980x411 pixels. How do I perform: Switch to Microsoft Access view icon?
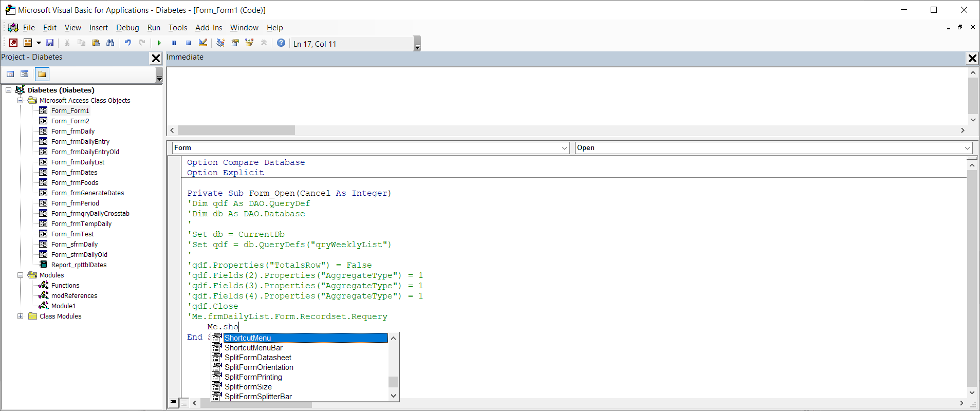click(13, 43)
